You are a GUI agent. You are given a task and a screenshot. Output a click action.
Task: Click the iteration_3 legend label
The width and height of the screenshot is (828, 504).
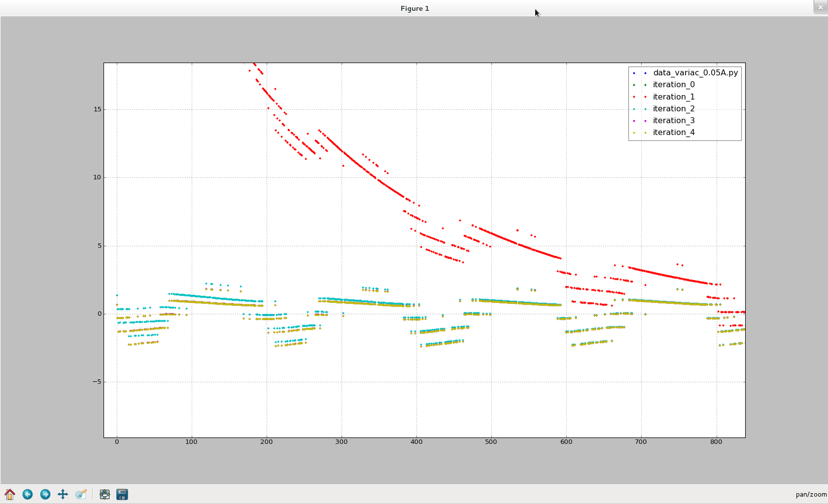pos(674,121)
